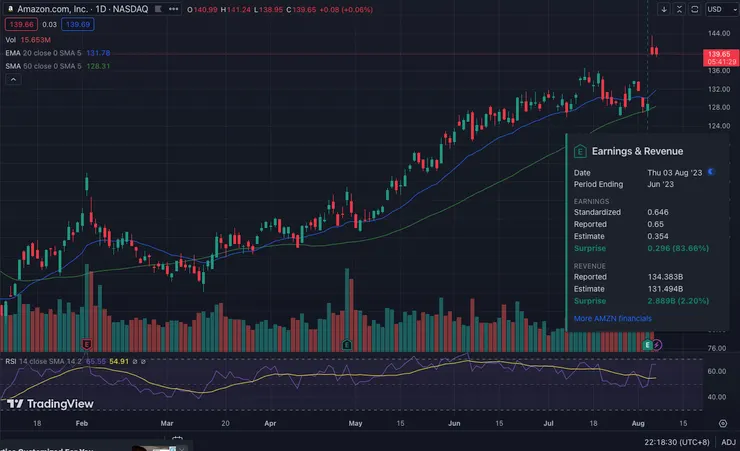This screenshot has height=451, width=740.
Task: Select the Amazon.com, Inc. symbol title
Action: (x=83, y=9)
